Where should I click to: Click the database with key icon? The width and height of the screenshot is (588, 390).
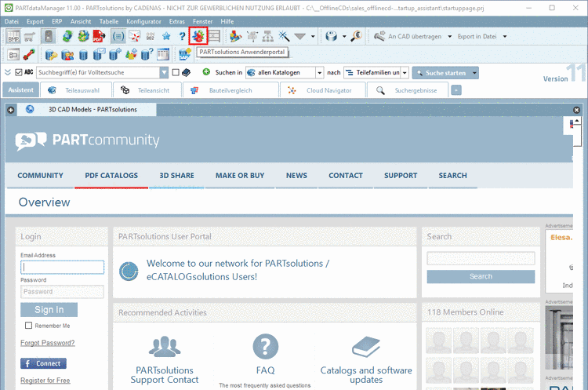coord(51,55)
